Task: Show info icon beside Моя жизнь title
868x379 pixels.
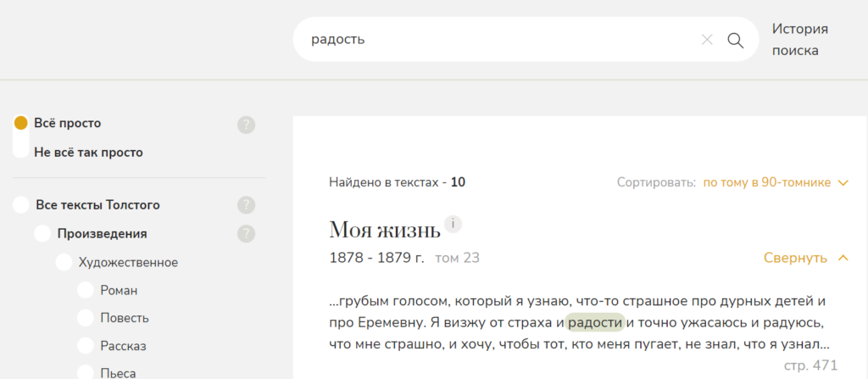Action: [454, 225]
